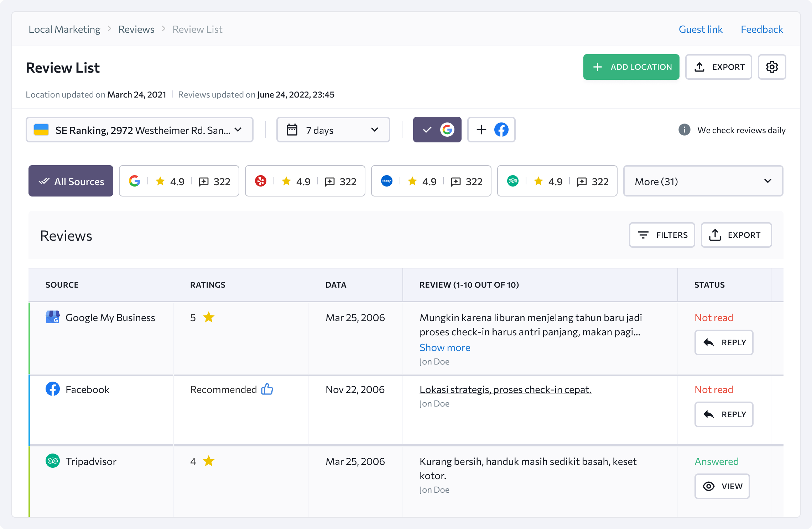Screen dimensions: 812x529
Task: Click the eye icon in the VIEW button
Action: click(x=709, y=486)
